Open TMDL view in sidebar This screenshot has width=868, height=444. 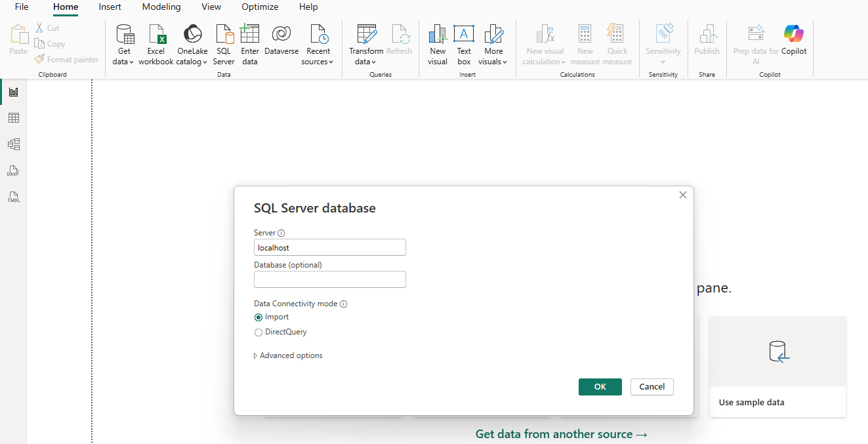(13, 197)
